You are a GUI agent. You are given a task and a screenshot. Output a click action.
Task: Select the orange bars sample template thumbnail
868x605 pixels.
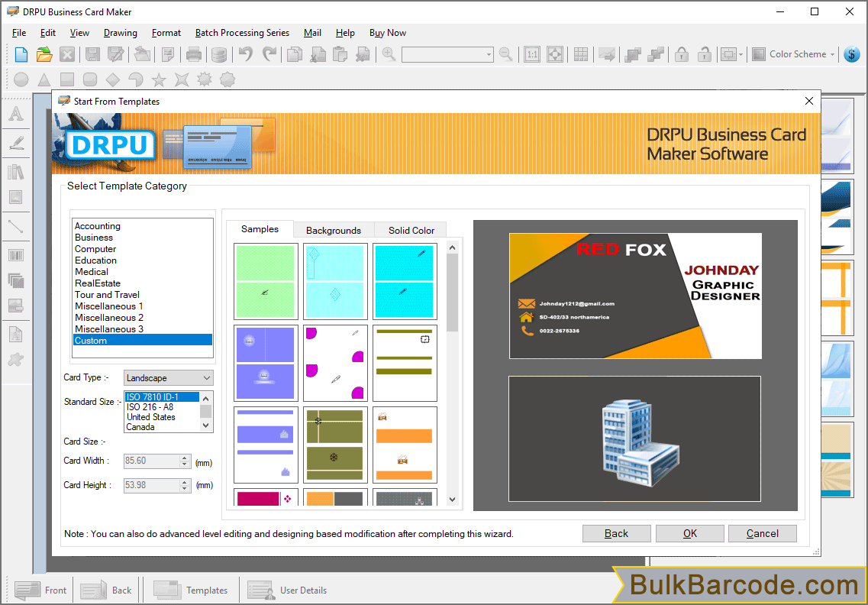[405, 445]
